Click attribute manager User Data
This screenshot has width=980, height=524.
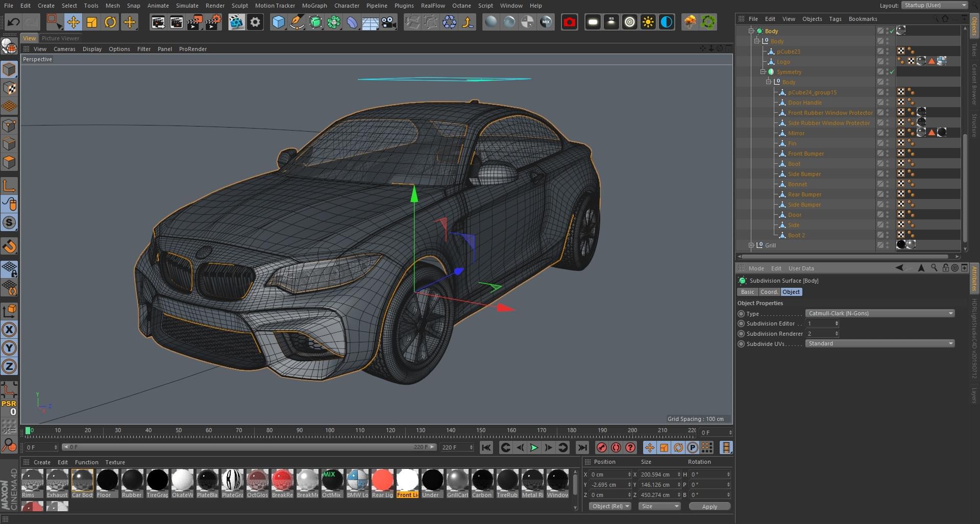(x=801, y=268)
